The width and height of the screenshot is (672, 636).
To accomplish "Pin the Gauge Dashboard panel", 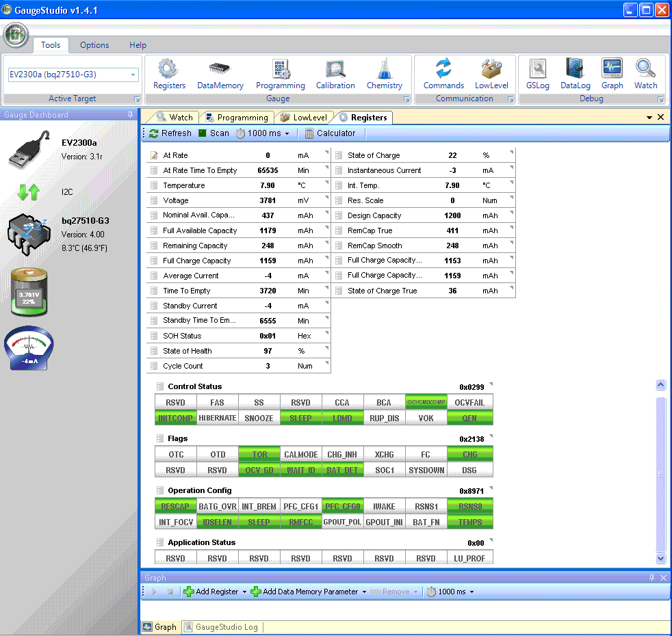I will tap(130, 115).
